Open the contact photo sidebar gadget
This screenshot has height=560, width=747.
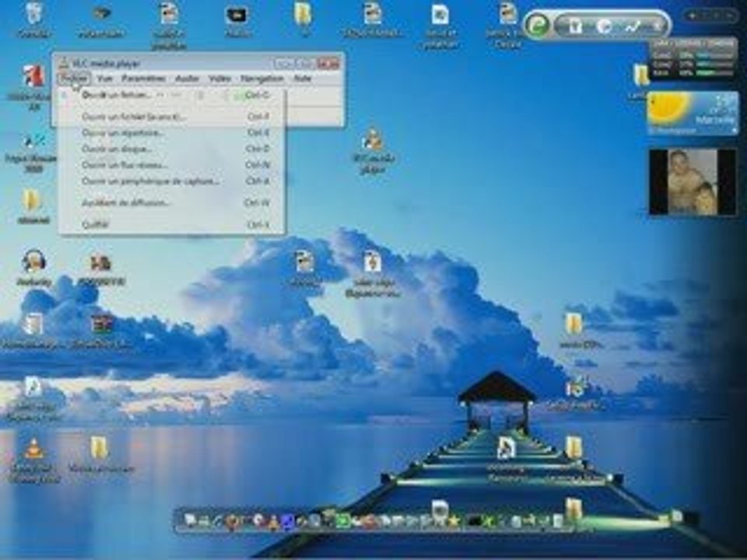click(x=693, y=182)
